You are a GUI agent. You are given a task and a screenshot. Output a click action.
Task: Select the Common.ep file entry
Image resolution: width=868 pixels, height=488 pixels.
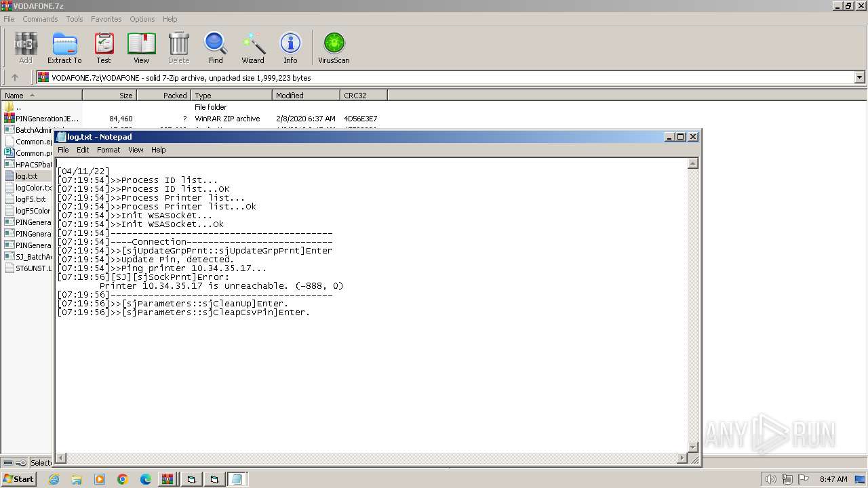tap(28, 142)
